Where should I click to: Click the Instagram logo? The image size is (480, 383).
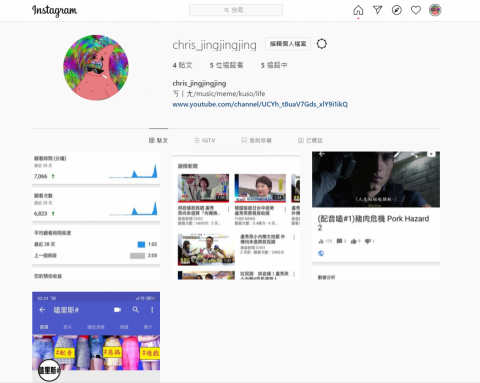point(54,11)
